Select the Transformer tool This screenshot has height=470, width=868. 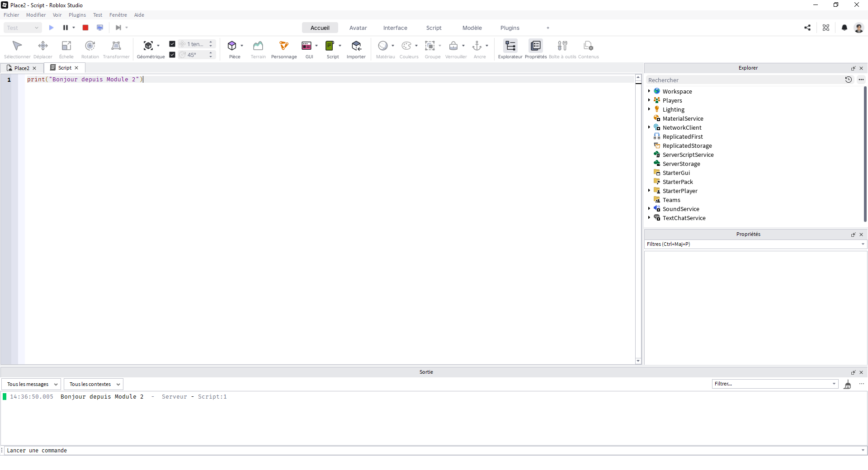point(116,49)
